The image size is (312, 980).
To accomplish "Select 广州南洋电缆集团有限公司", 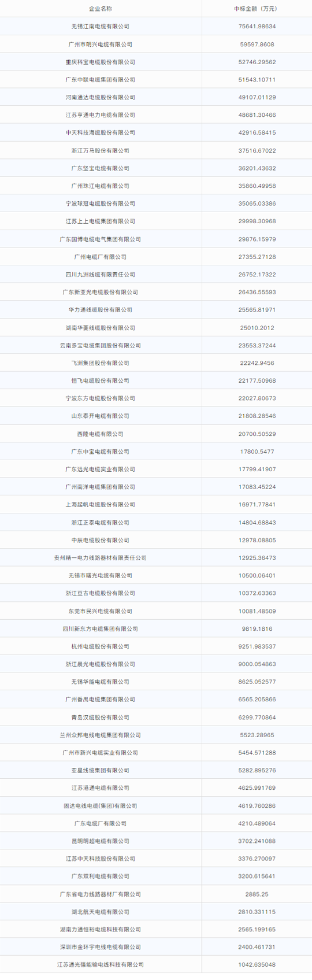I will coord(101,486).
